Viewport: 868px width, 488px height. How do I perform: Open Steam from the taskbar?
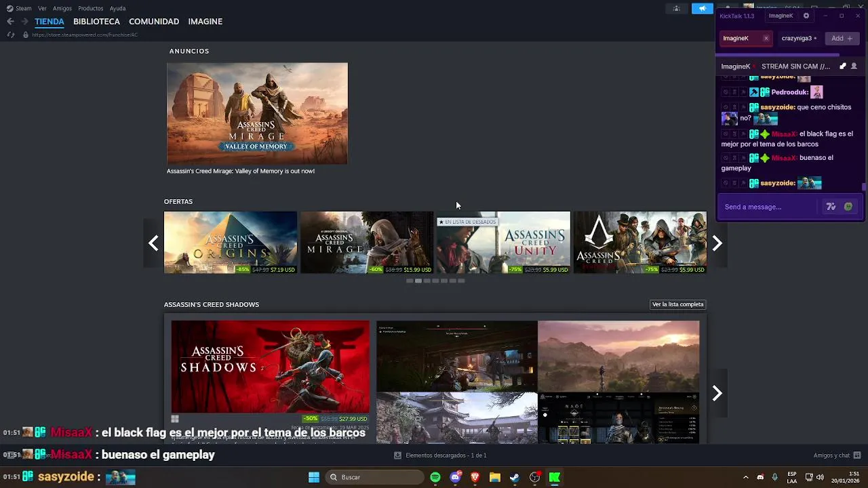coord(515,477)
